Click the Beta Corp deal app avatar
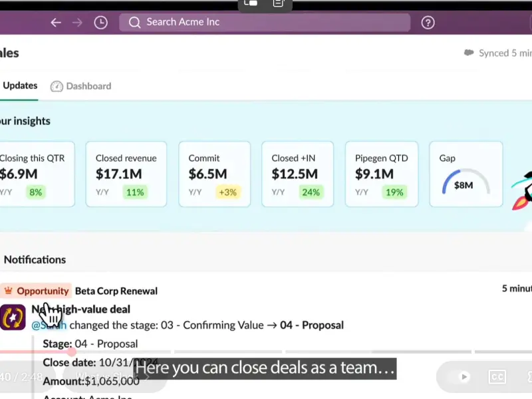Image resolution: width=532 pixels, height=399 pixels. click(13, 317)
